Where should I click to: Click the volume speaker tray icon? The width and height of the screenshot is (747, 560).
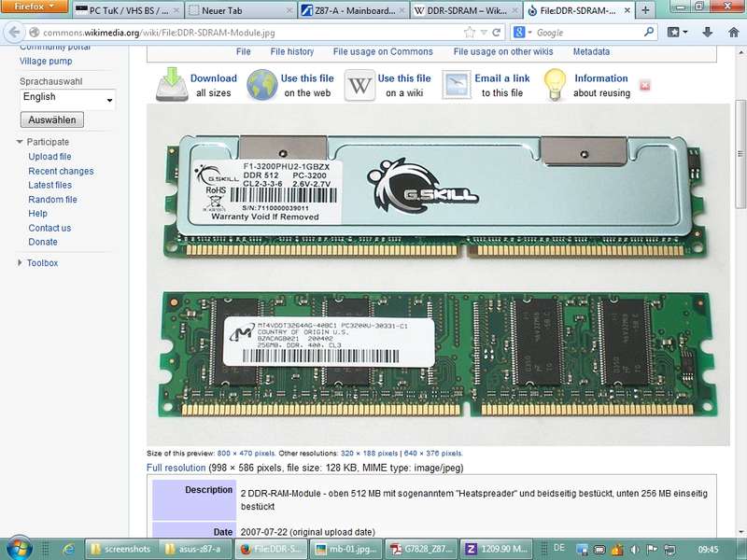click(x=635, y=550)
